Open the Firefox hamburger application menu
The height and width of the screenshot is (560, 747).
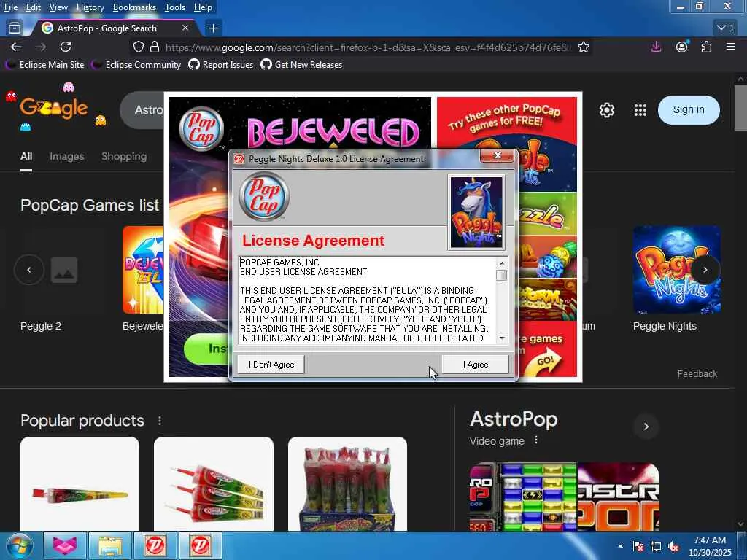pos(731,47)
